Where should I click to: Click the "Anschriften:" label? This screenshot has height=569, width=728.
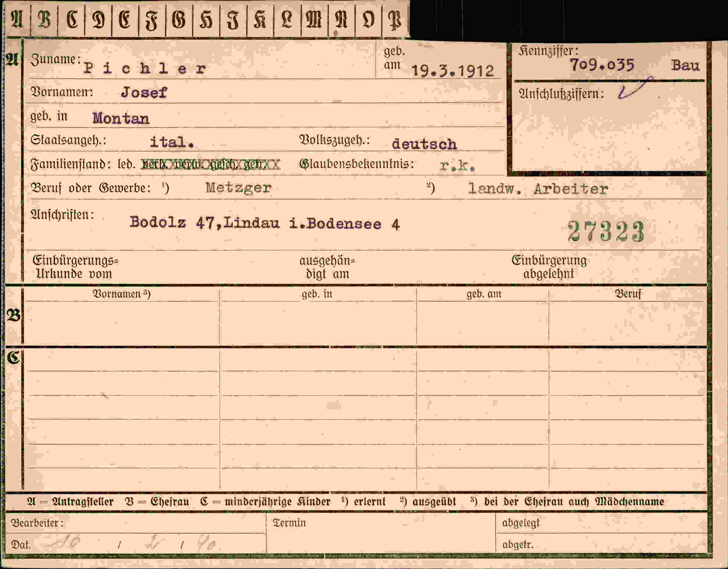click(x=62, y=215)
